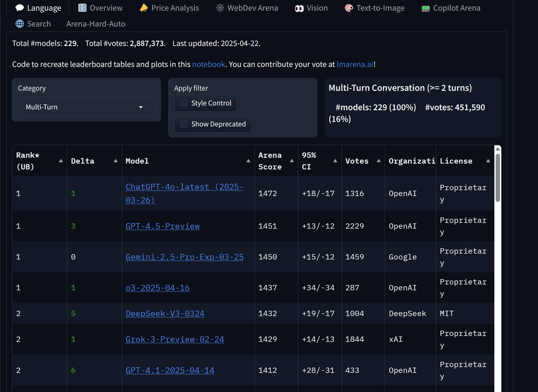The image size is (538, 392).
Task: Click the WebDev Arena spider web icon
Action: click(220, 8)
